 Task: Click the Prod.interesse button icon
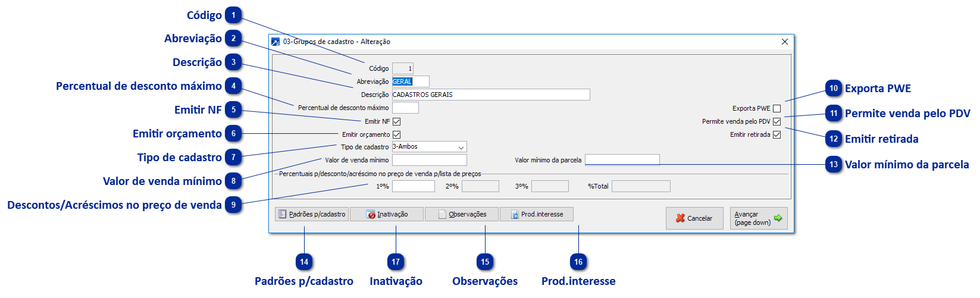(515, 214)
